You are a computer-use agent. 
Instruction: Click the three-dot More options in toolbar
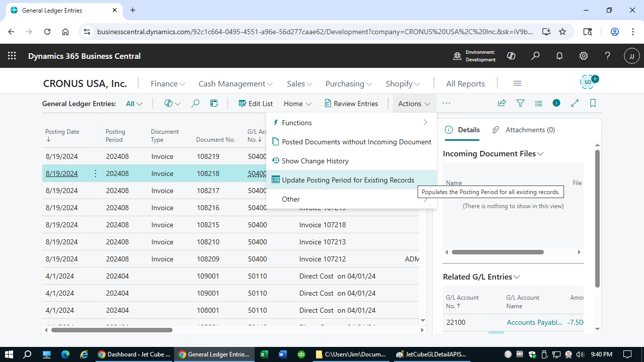click(446, 103)
